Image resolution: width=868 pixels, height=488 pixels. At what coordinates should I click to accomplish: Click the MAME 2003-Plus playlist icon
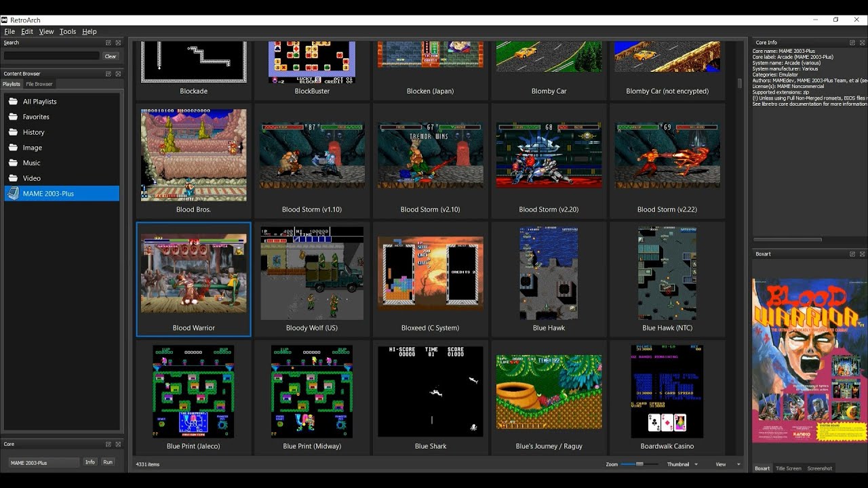12,194
